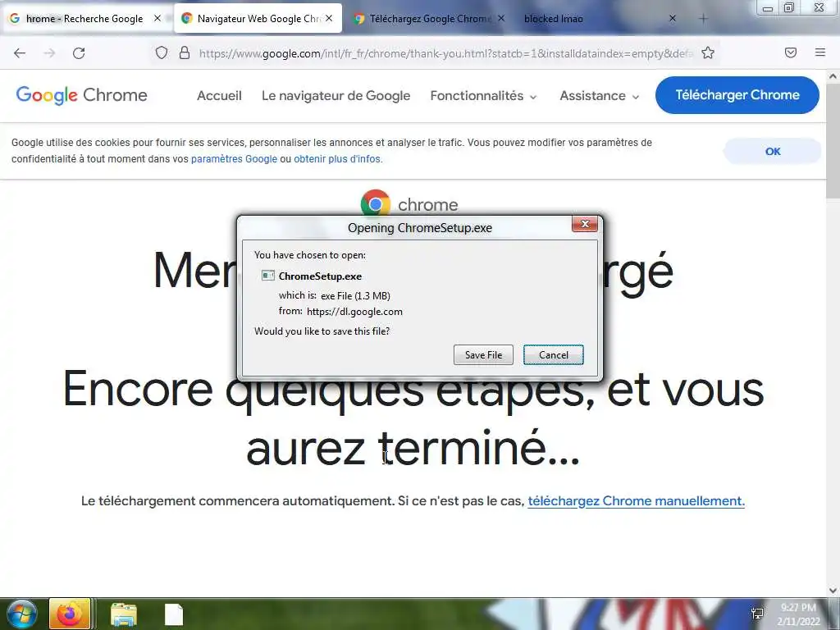Click the scrollbar up arrow

pyautogui.click(x=833, y=76)
